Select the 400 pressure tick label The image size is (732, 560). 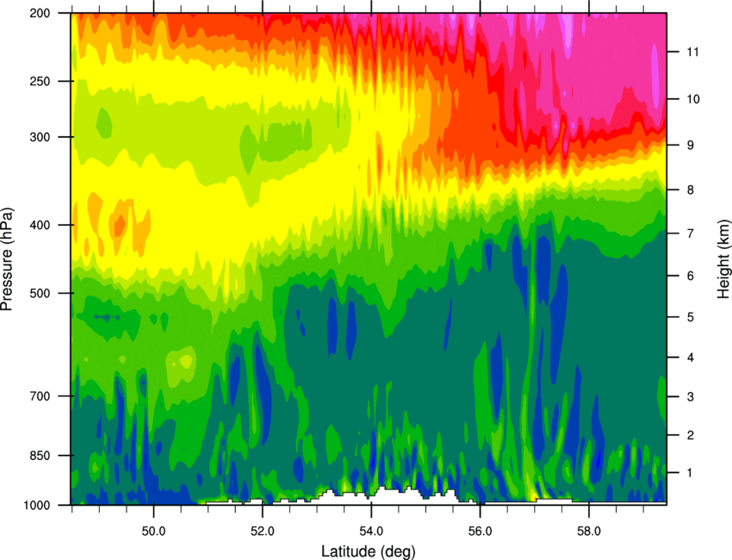point(40,225)
